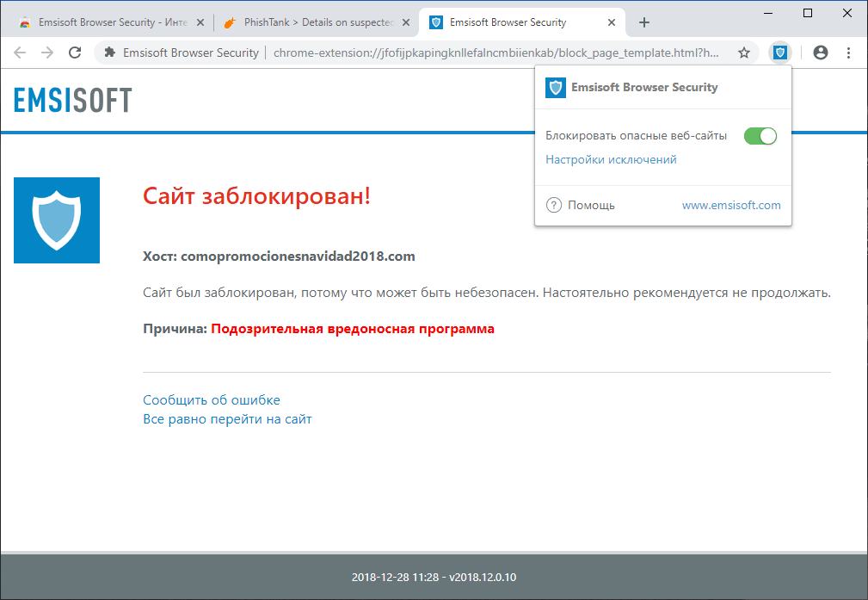Click 'Подозрительная вредоносная программа' reason text
Screen dimensions: 868x600
[353, 329]
